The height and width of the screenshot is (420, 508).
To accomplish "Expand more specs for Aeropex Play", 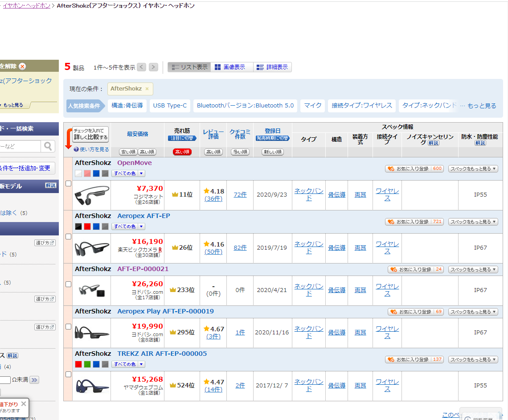I will pyautogui.click(x=473, y=312).
